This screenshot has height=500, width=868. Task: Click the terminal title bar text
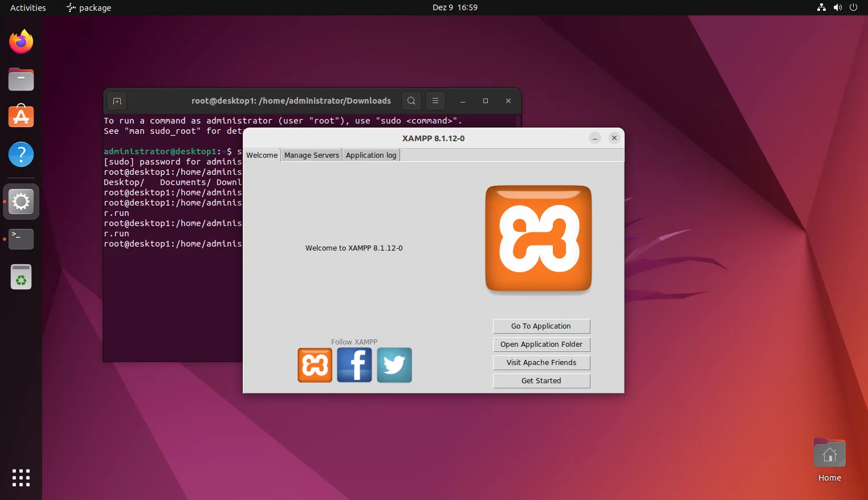(291, 101)
